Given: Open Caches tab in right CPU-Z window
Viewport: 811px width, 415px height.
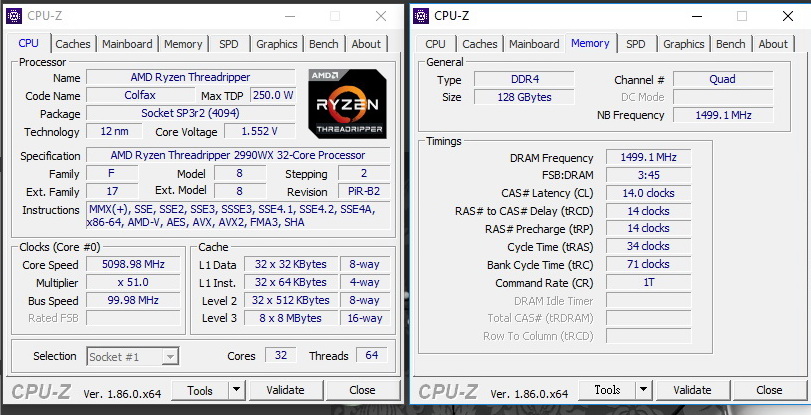Looking at the screenshot, I should click(480, 44).
